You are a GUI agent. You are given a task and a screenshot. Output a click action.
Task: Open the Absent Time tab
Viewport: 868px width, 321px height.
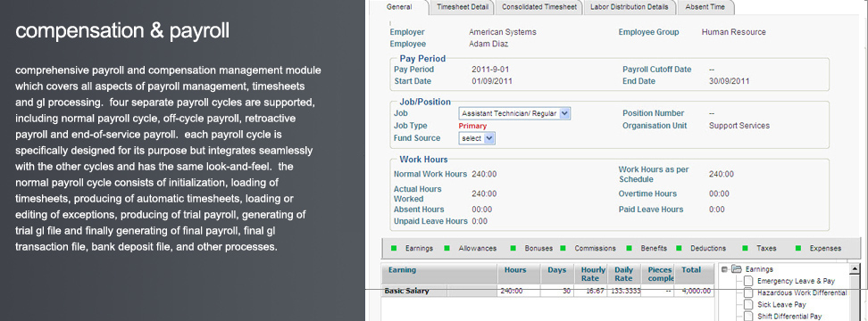click(705, 7)
